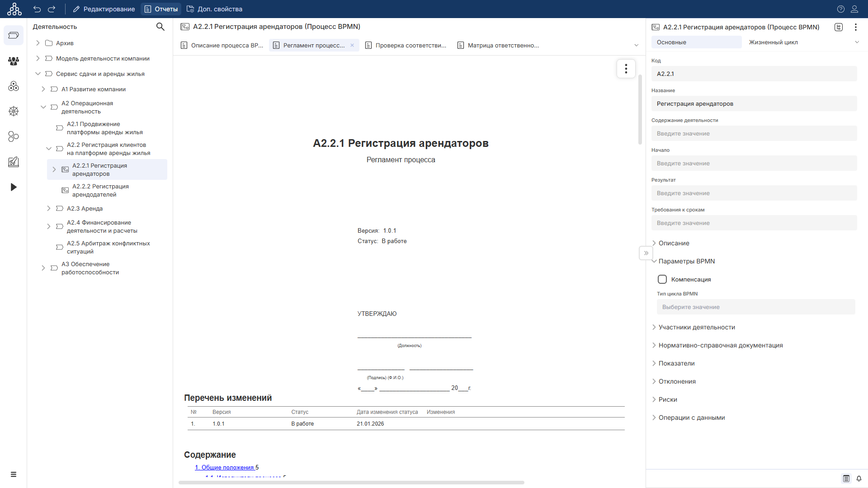Click the Содержание деятельности input field
The width and height of the screenshot is (868, 488).
click(754, 133)
